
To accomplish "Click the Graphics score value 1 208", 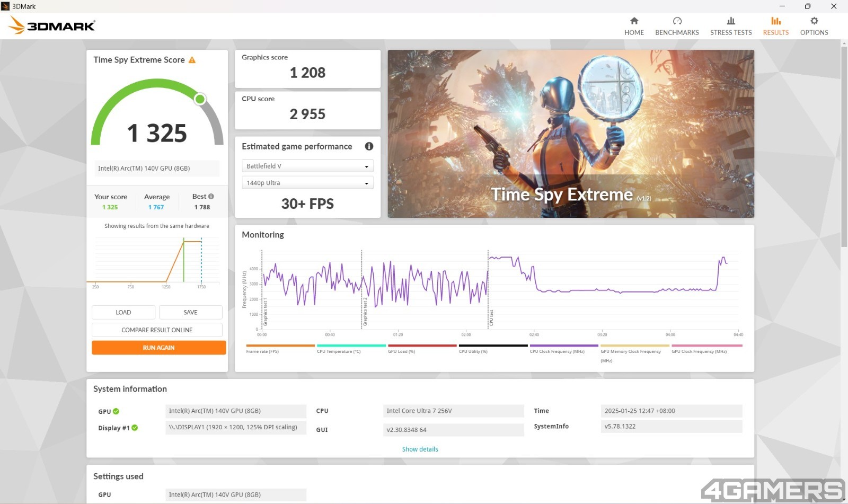I will tap(307, 73).
